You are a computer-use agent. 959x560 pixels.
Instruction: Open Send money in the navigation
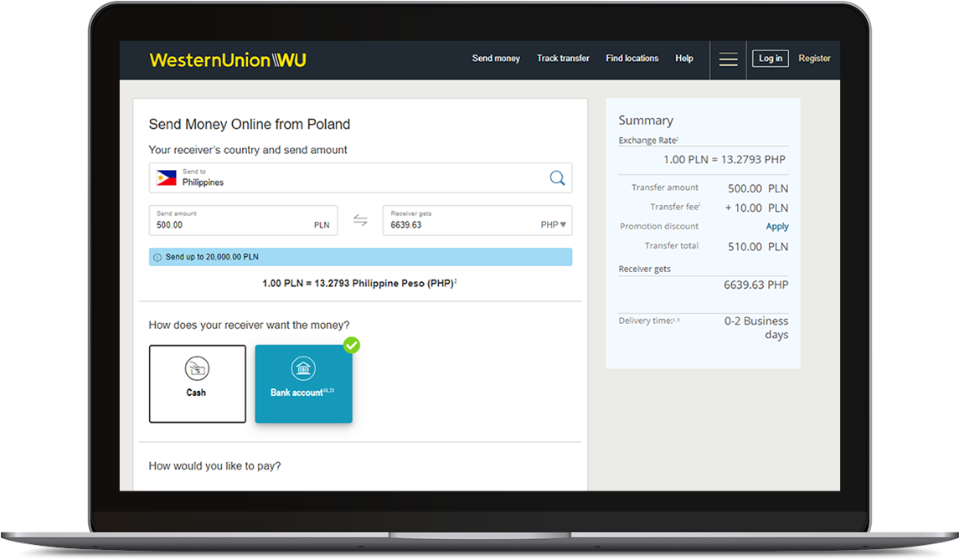(x=496, y=58)
